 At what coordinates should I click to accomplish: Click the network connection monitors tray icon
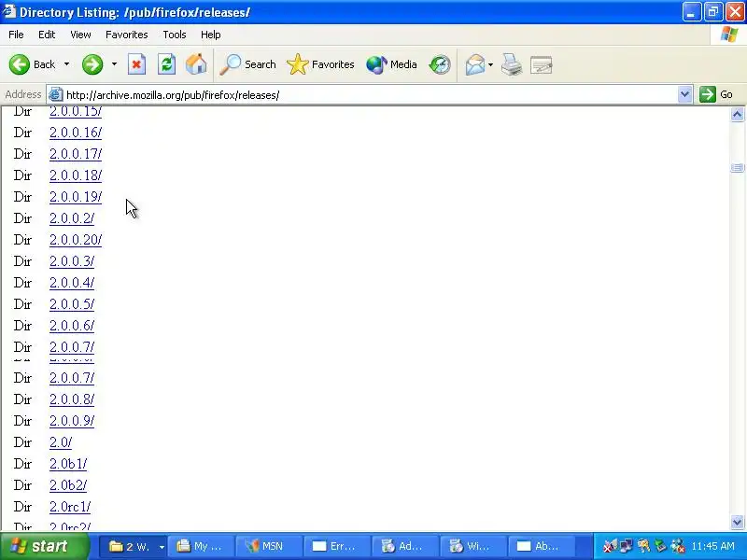626,546
